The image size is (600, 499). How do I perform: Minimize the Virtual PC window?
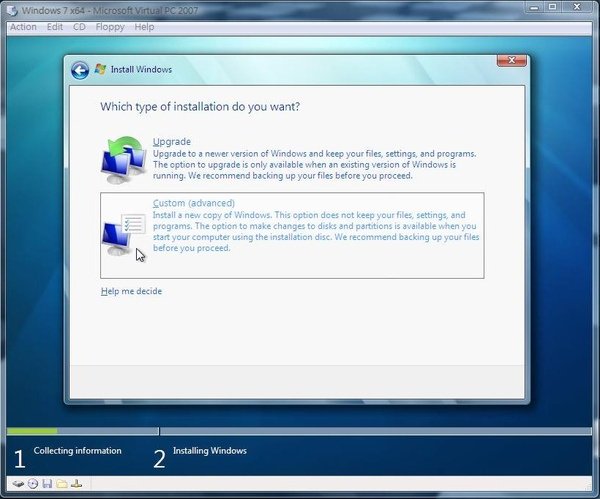pos(535,7)
